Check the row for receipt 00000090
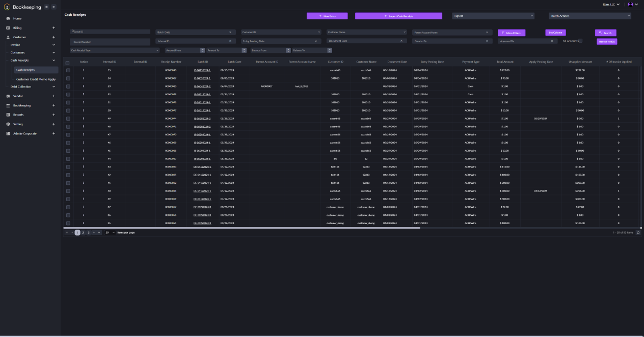The width and height of the screenshot is (644, 337). point(67,70)
